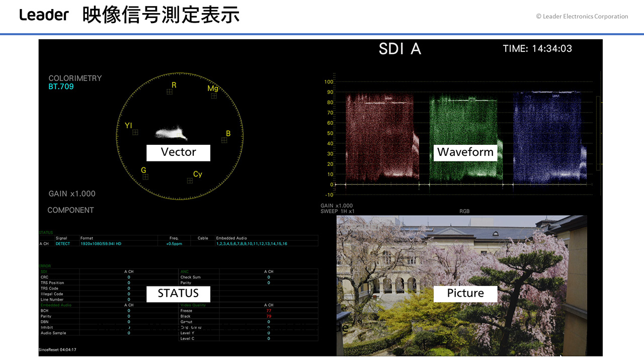Screen dimensions: 644x362
Task: Select the STATUS label box
Action: (x=178, y=294)
